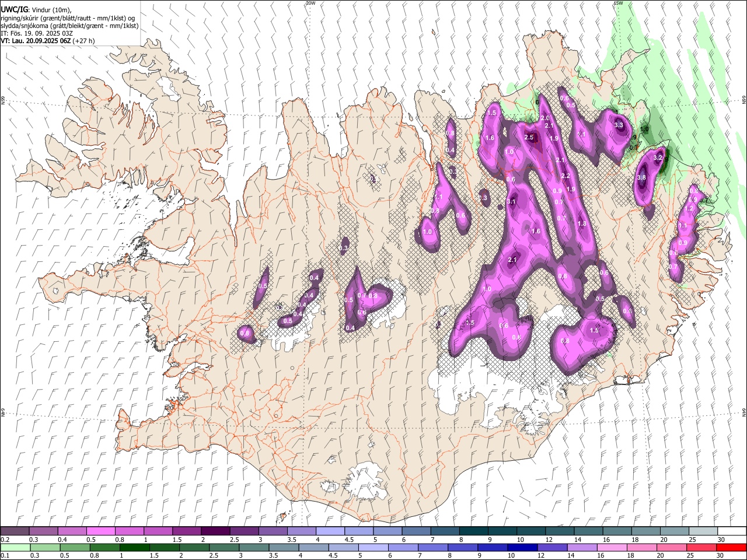Screen dimensions: 747x560
Task: Click the lavender 4–4.5 snow legend swatch
Action: (x=330, y=531)
